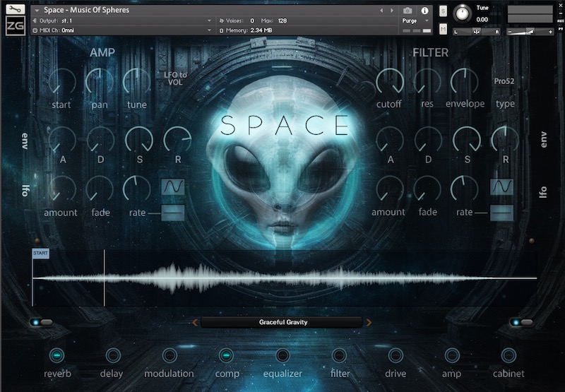Viewport: 565px width, 392px height.
Task: Select the FILTER LFO sine waveform icon
Action: 501,187
